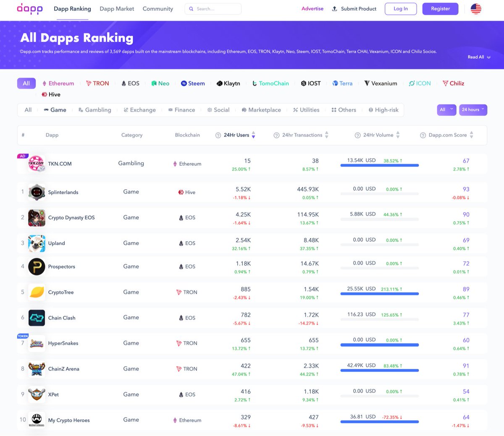
Task: Select Game category filter
Action: (x=55, y=110)
